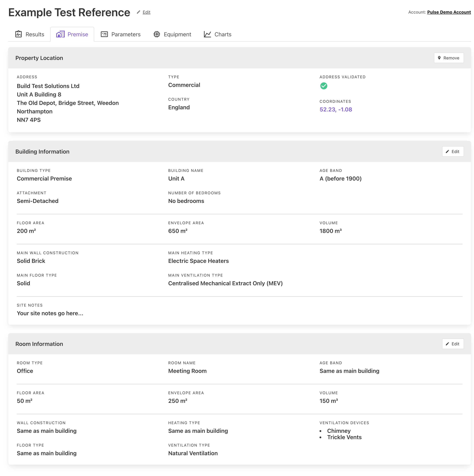Viewport: 474px width, 476px height.
Task: Switch to the Results tab
Action: pos(35,34)
